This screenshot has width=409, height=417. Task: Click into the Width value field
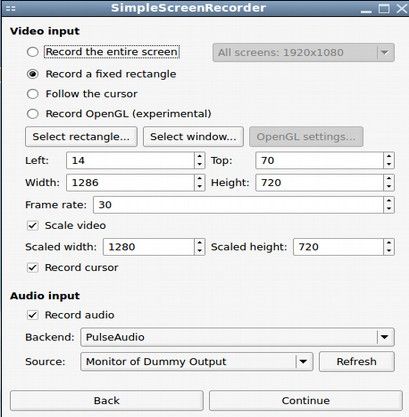130,183
